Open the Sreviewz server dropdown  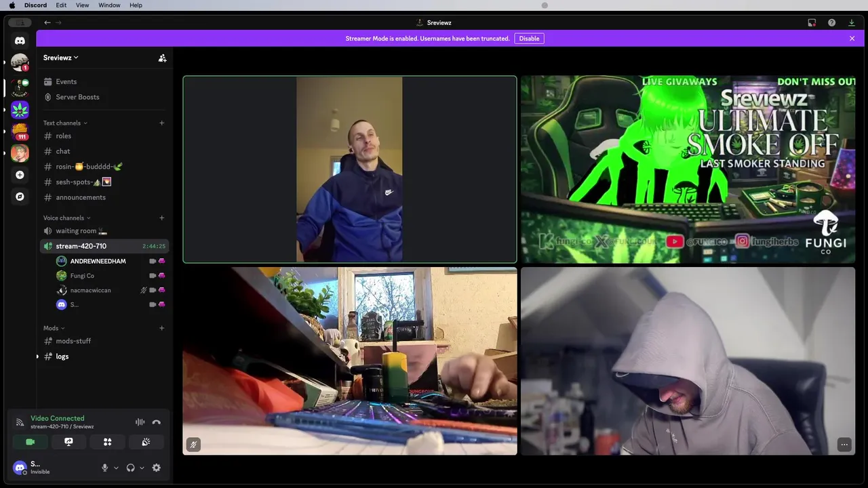[61, 58]
